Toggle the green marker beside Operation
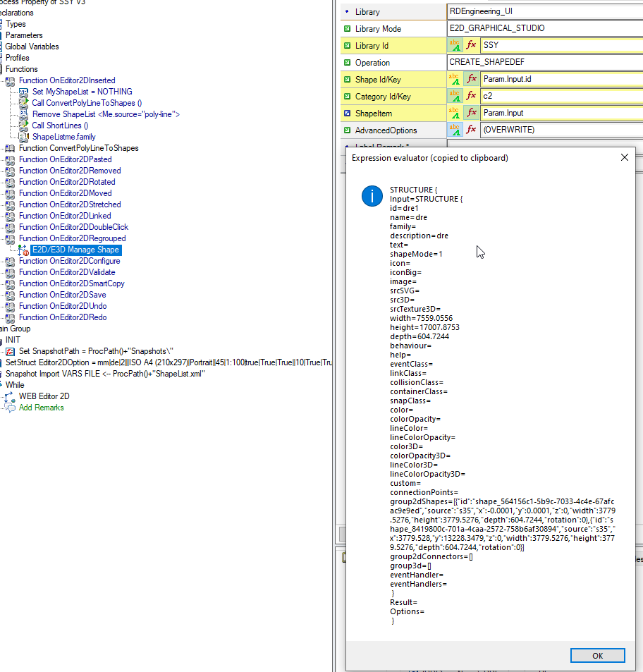The image size is (643, 672). point(348,63)
